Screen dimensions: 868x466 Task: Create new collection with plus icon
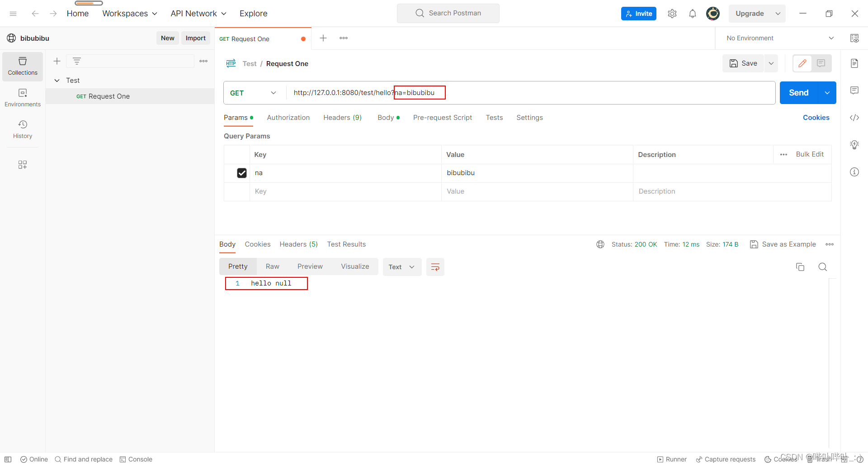pyautogui.click(x=57, y=61)
